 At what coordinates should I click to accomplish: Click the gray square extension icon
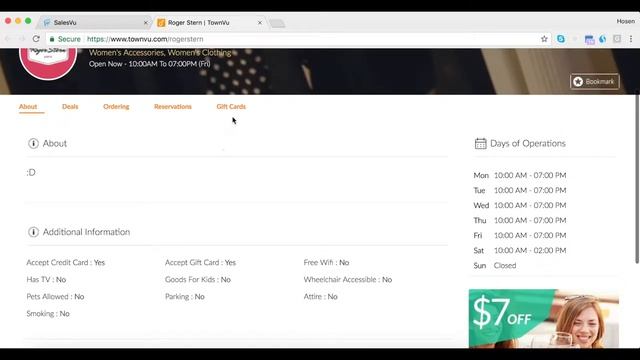(x=617, y=39)
